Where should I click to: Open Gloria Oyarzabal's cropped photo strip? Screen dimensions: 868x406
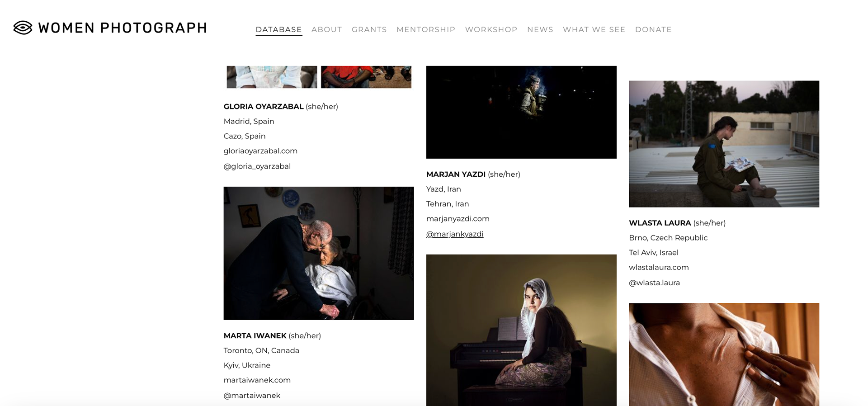click(x=319, y=77)
